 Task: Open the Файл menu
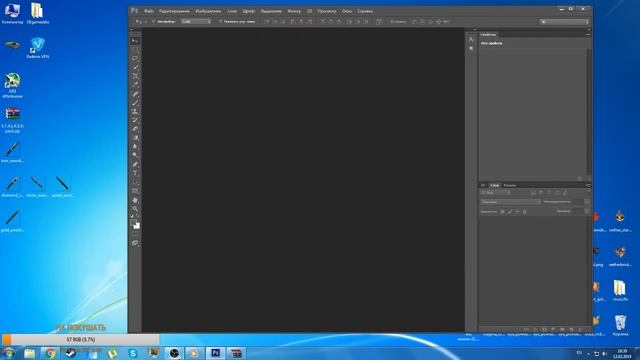(149, 11)
